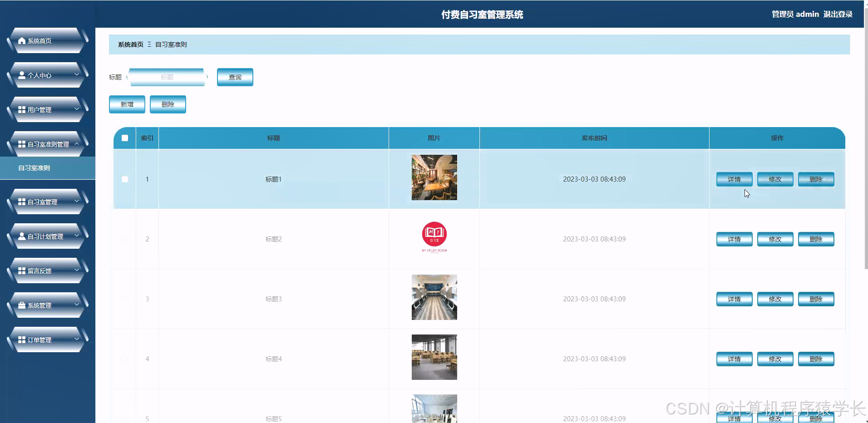This screenshot has height=423, width=868.
Task: Click the 索引 column header
Action: pos(147,138)
